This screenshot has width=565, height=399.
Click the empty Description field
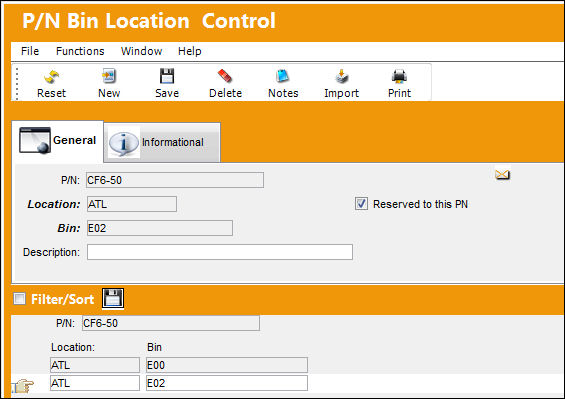pyautogui.click(x=220, y=252)
